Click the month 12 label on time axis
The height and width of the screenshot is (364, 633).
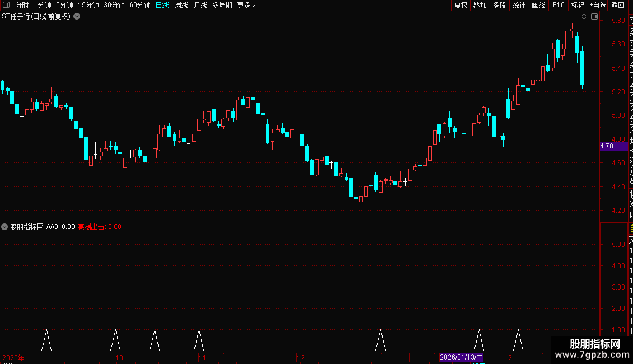coord(301,357)
